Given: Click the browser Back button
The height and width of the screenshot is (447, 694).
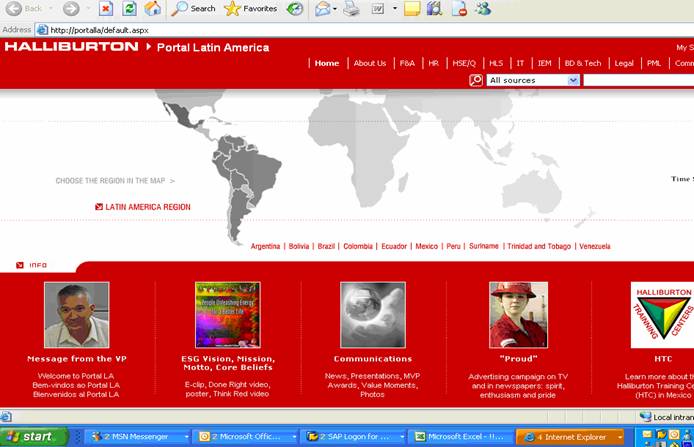Looking at the screenshot, I should 23,8.
